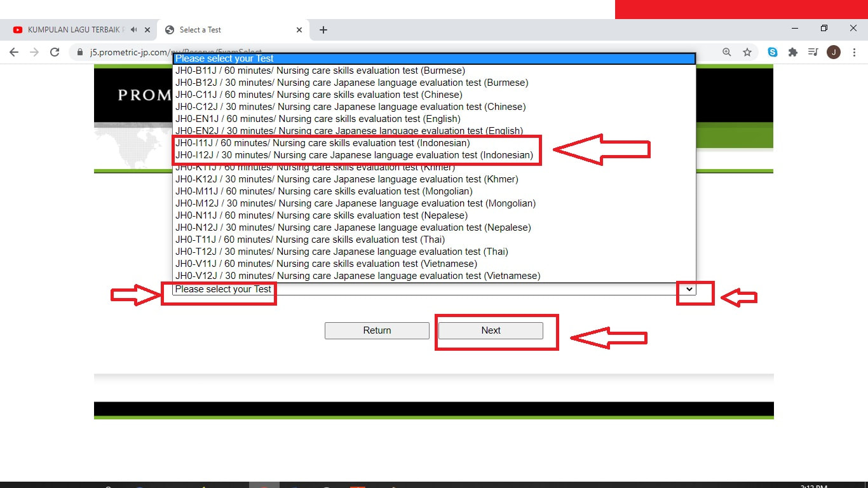Mute the YouTube tab audio icon
This screenshot has height=488, width=868.
click(x=133, y=30)
